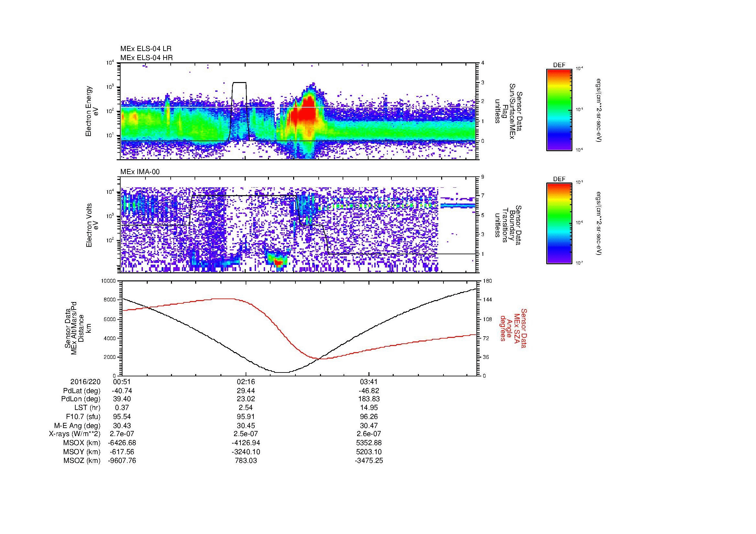Screen dimensions: 756x534
Task: Click the MSOX value '-4126.94'
Action: pos(246,443)
